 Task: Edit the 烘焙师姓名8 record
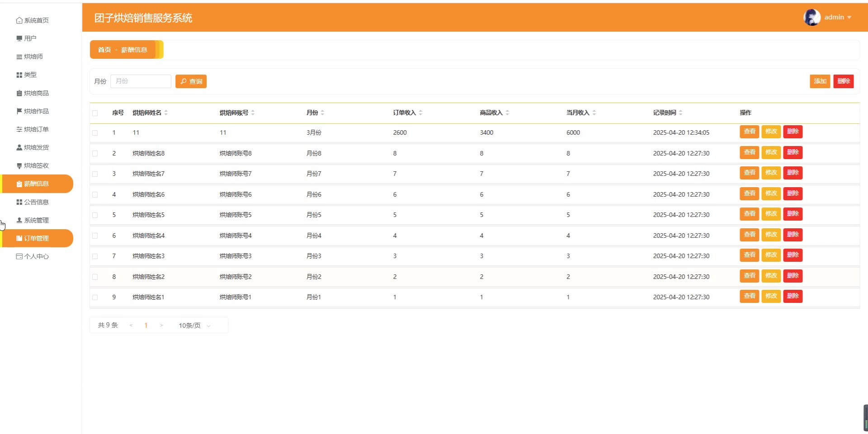point(771,152)
